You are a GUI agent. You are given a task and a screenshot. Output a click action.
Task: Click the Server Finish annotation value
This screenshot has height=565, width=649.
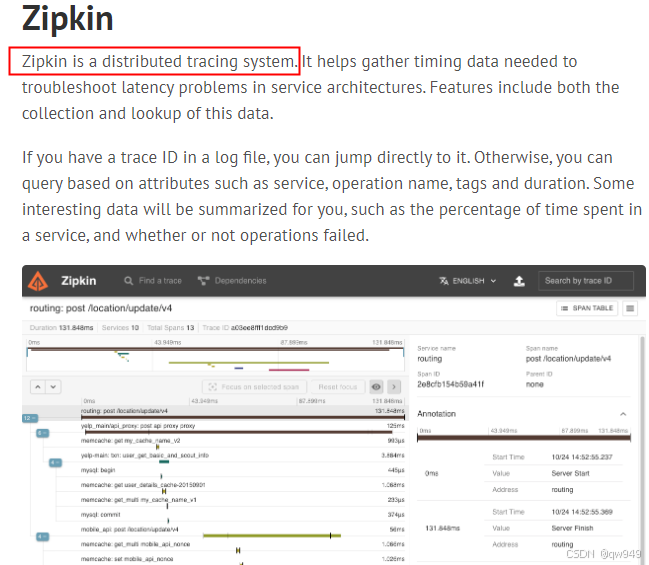click(x=572, y=528)
